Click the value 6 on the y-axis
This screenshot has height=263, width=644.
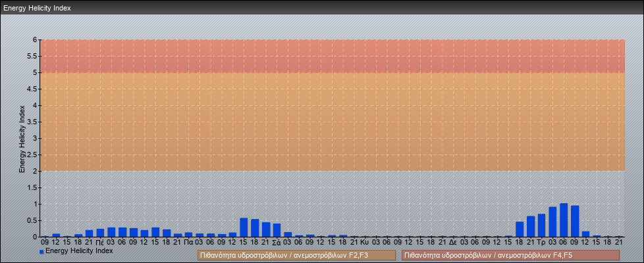pos(35,39)
